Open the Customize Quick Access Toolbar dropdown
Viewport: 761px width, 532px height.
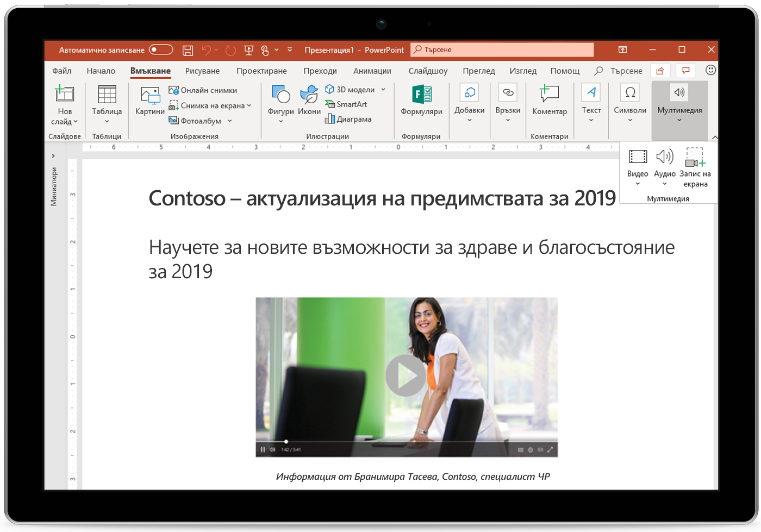[x=290, y=50]
